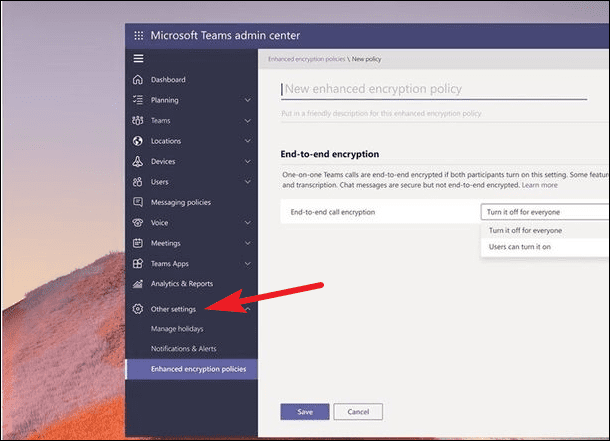Viewport: 610px width, 441px height.
Task: Cancel the new policy
Action: pos(358,412)
